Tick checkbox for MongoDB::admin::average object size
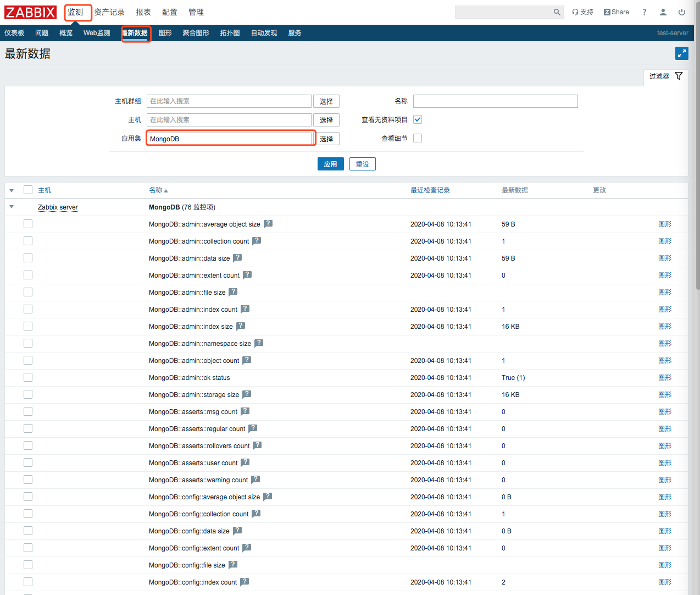The height and width of the screenshot is (595, 700). (x=28, y=224)
